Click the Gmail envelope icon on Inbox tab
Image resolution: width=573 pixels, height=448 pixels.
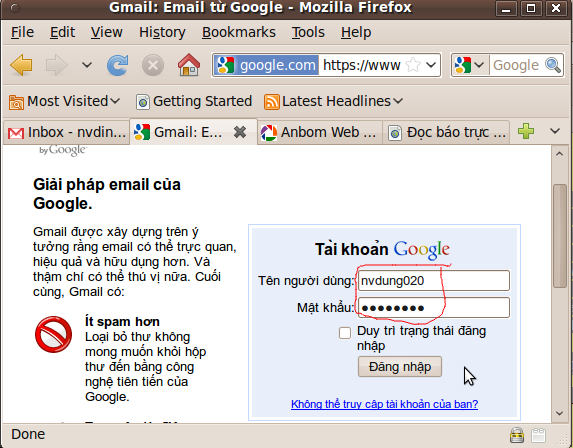point(16,133)
